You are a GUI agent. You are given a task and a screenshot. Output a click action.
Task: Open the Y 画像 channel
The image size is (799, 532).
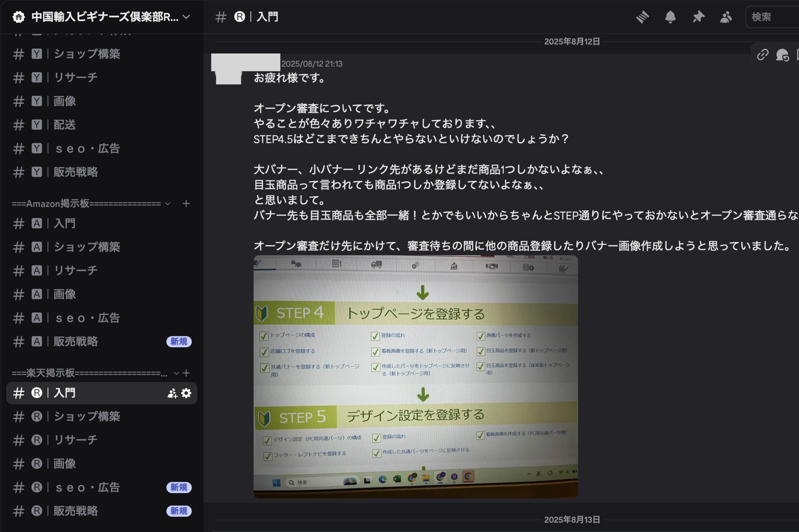click(101, 101)
